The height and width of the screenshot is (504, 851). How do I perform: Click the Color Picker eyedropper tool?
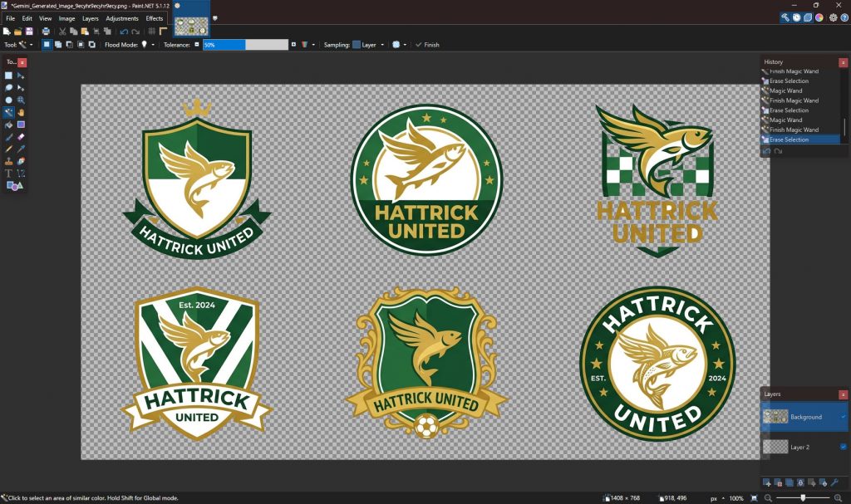pos(21,149)
